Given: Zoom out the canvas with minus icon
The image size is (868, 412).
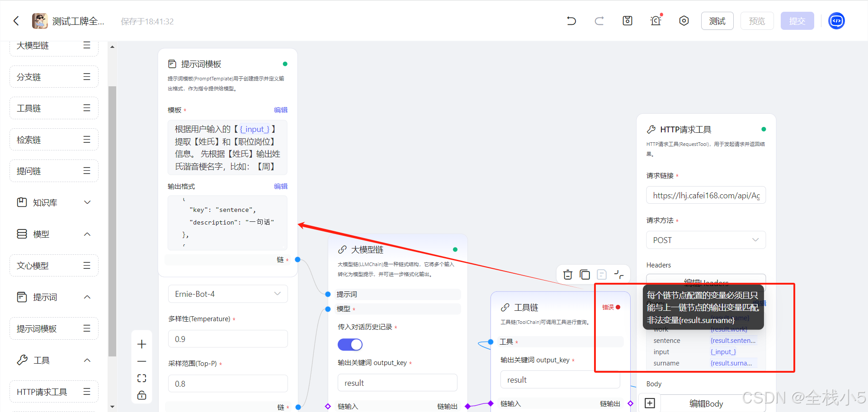Looking at the screenshot, I should (142, 361).
